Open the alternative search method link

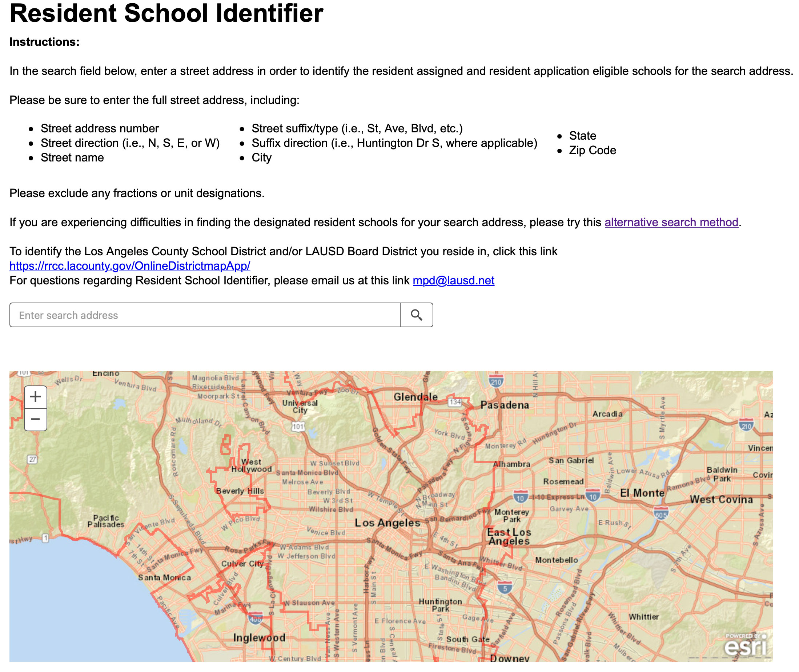[671, 222]
